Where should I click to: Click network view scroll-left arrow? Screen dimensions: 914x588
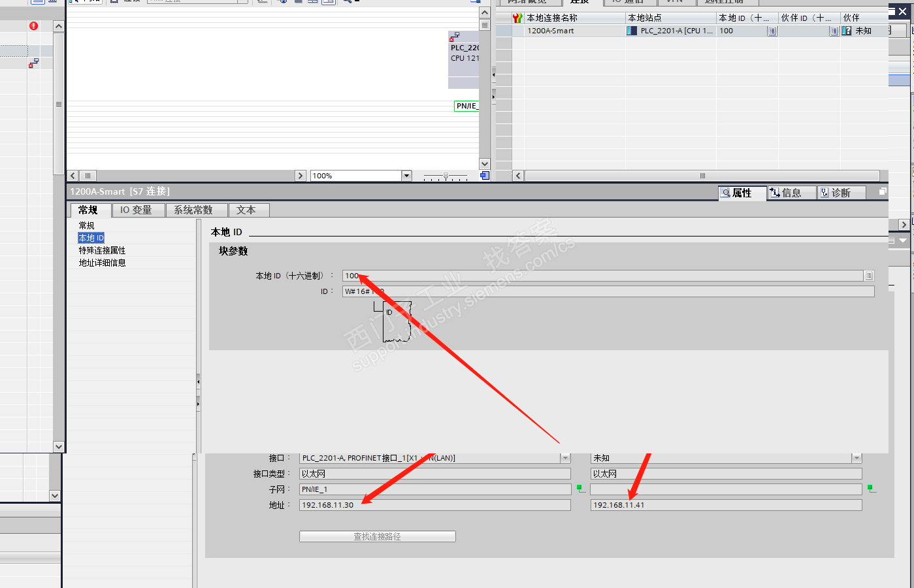click(x=73, y=176)
